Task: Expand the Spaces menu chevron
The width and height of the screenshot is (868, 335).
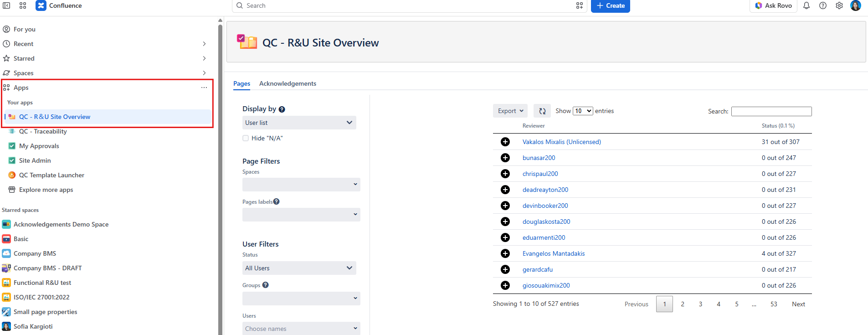Action: pyautogui.click(x=204, y=73)
